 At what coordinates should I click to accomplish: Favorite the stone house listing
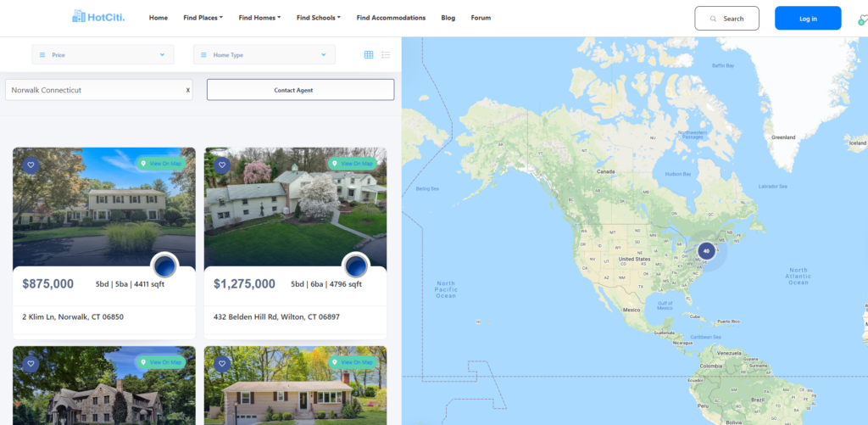point(31,364)
